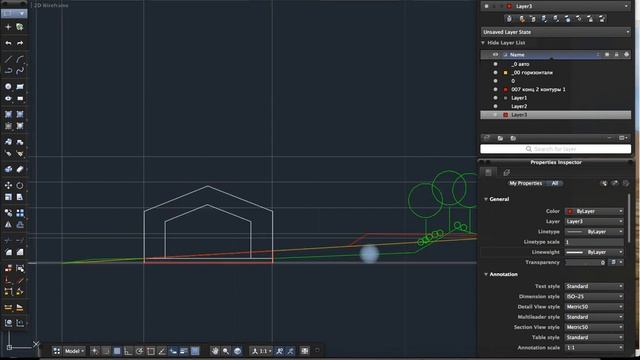Select the Offset tool
Viewport: 640px width, 360px height.
pyautogui.click(x=20, y=224)
